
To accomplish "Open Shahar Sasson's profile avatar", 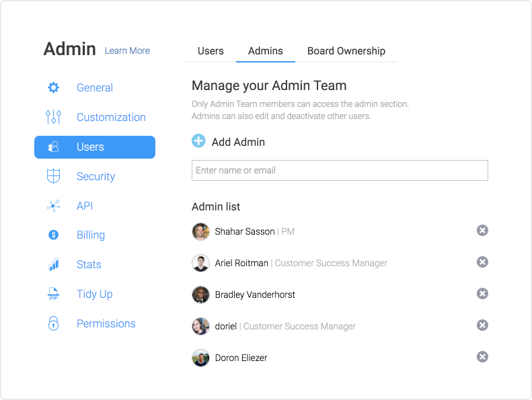I will click(200, 231).
